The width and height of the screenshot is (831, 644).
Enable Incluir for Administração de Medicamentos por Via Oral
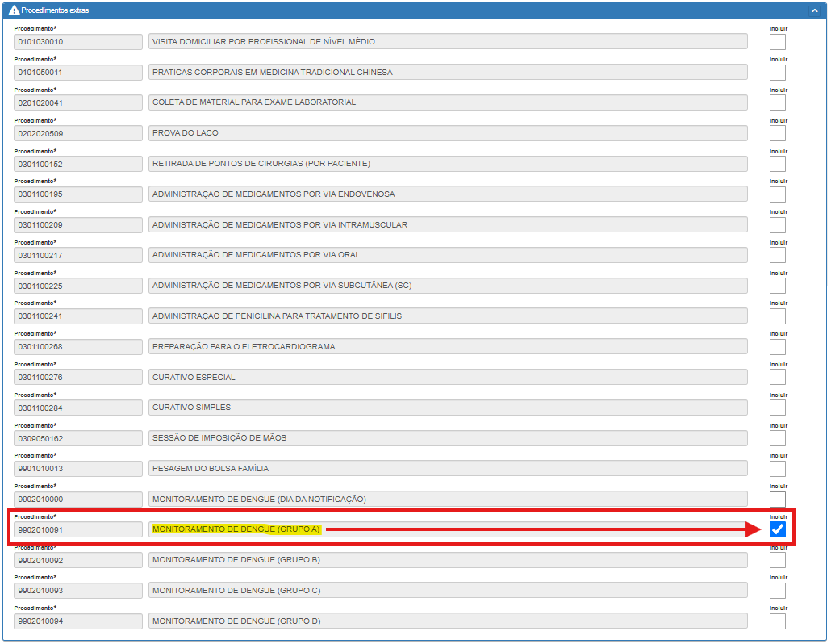pos(778,255)
